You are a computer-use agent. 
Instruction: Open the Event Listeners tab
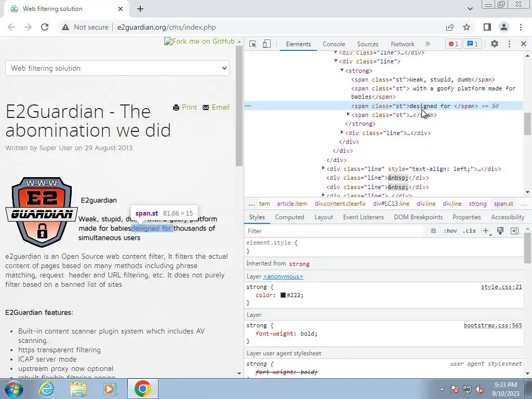click(x=363, y=217)
